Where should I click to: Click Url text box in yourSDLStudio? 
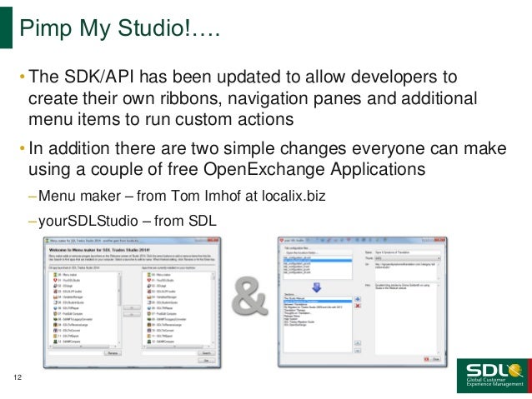tap(408, 272)
